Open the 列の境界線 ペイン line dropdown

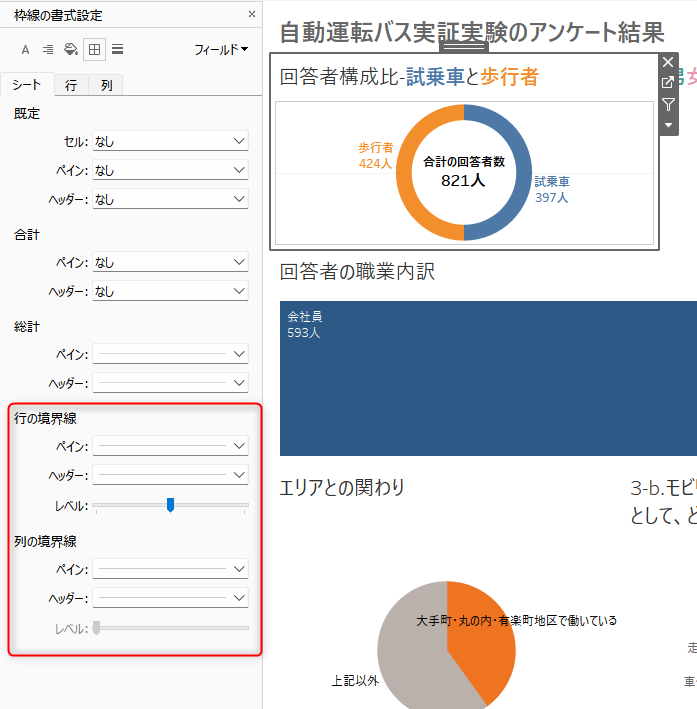point(170,569)
